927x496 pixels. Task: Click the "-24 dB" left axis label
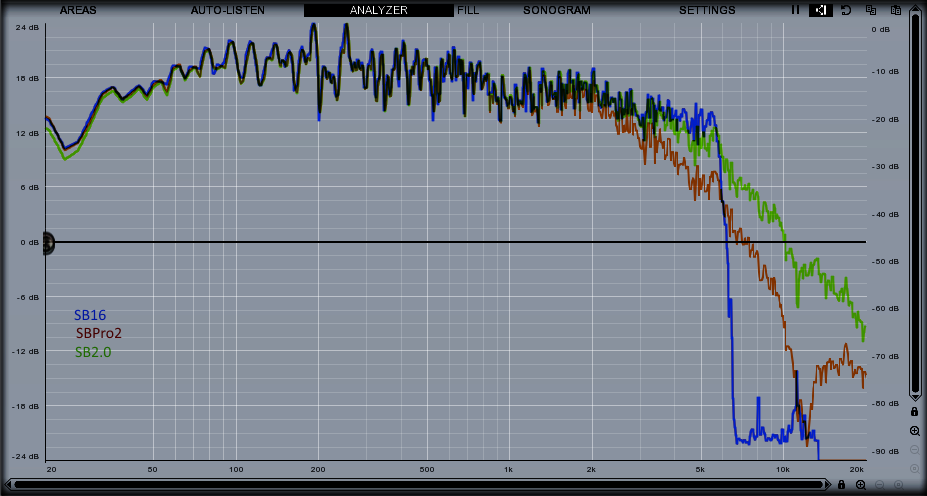[x=26, y=457]
